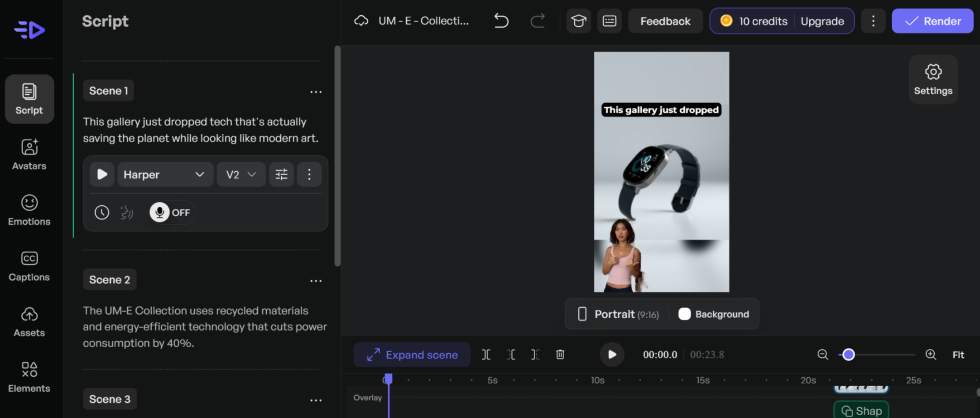
Task: Toggle the Background option
Action: 714,314
